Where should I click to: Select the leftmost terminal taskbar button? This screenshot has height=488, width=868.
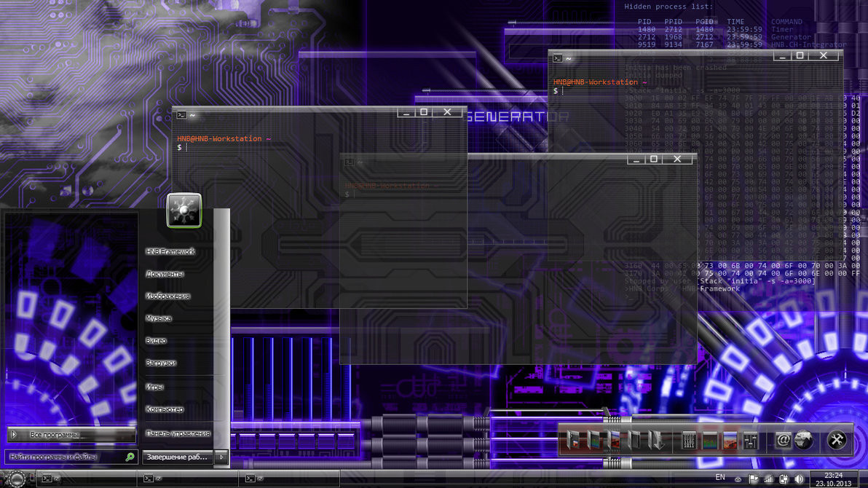tap(87, 479)
